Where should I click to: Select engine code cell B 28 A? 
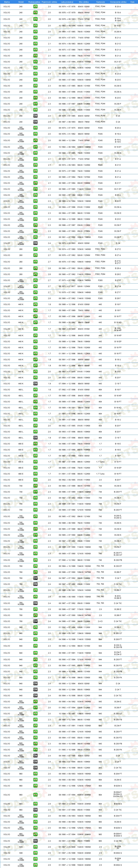click(118, 268)
